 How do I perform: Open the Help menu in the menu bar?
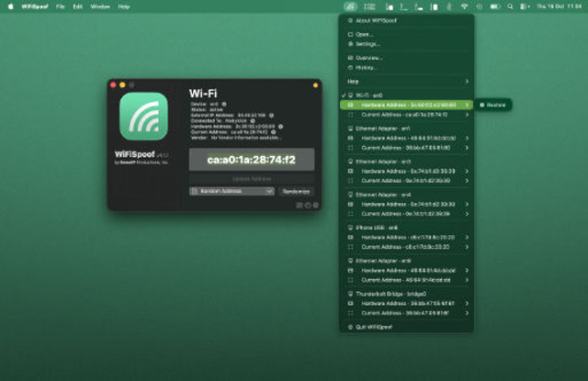click(x=124, y=6)
